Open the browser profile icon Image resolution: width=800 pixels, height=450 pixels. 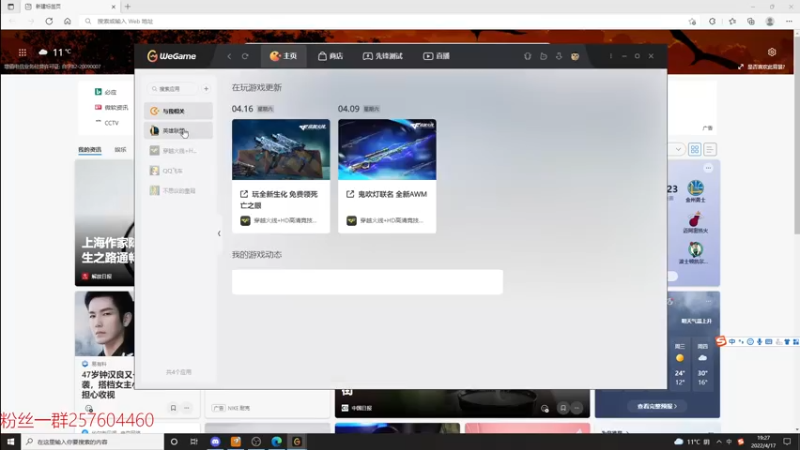[770, 21]
